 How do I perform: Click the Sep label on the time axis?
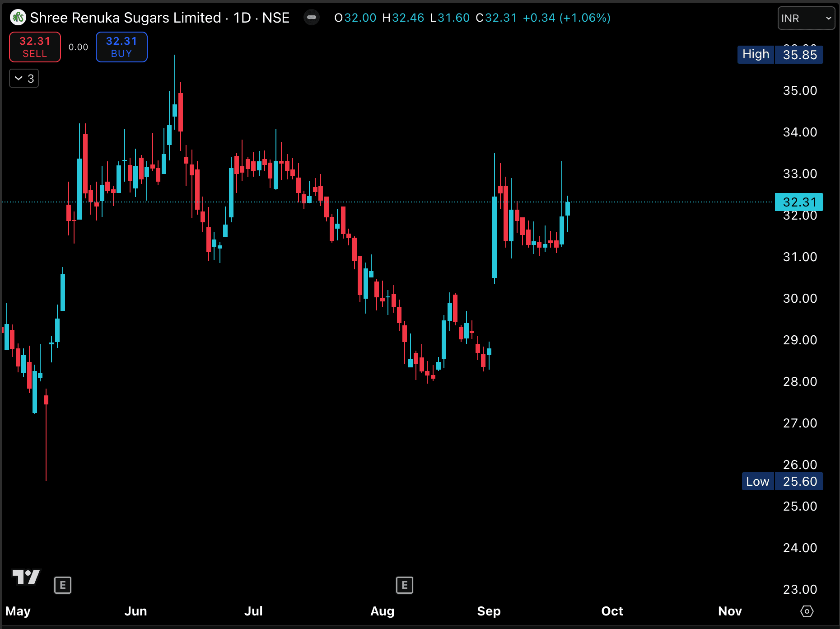pyautogui.click(x=489, y=611)
